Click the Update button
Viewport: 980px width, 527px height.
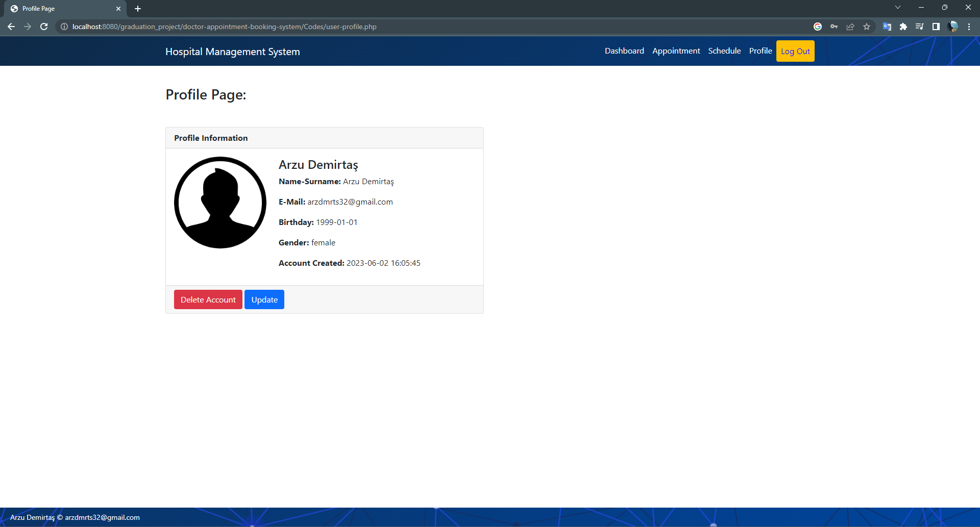pos(264,299)
